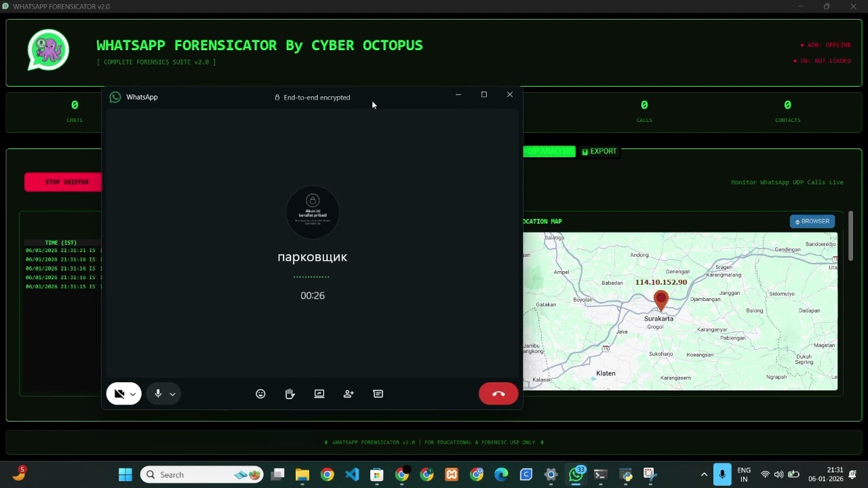This screenshot has height=488, width=868.
Task: Expand microphone options chevron in call bar
Action: point(173,394)
